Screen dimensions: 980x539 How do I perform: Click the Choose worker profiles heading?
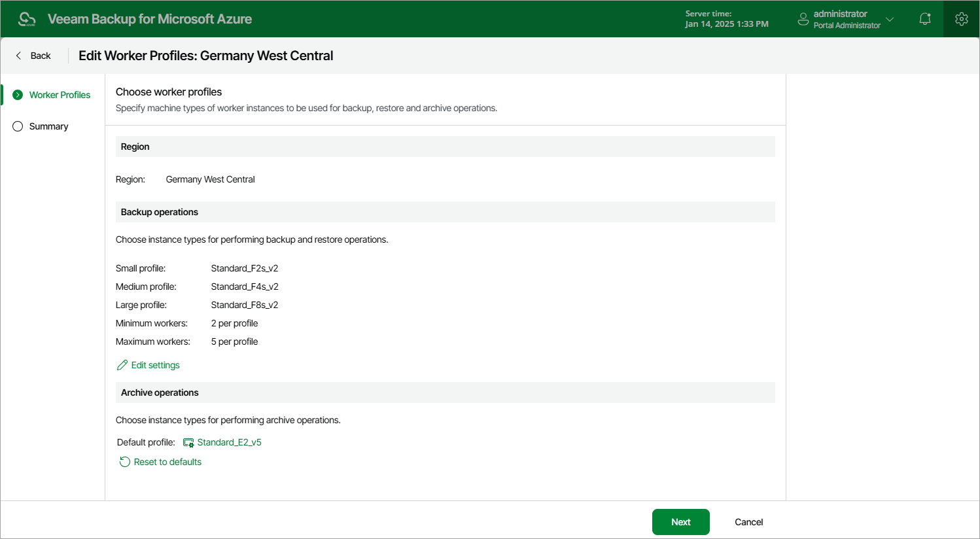(169, 92)
